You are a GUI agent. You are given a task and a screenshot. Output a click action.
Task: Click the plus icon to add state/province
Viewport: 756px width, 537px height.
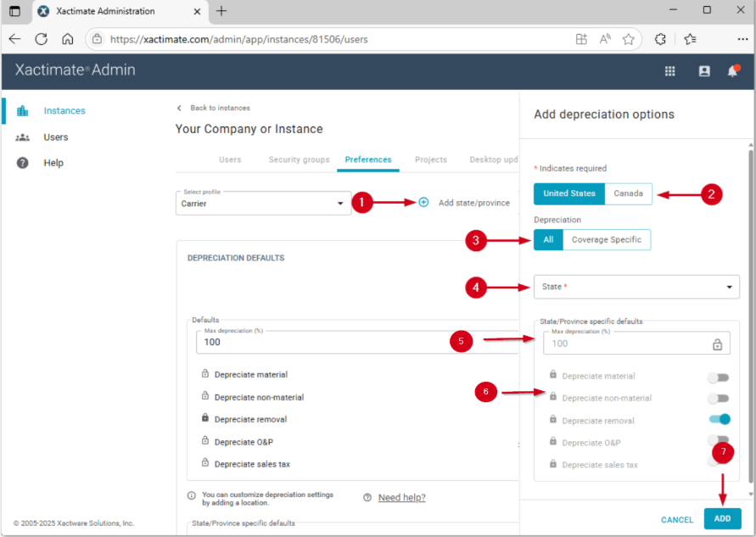[x=423, y=203]
